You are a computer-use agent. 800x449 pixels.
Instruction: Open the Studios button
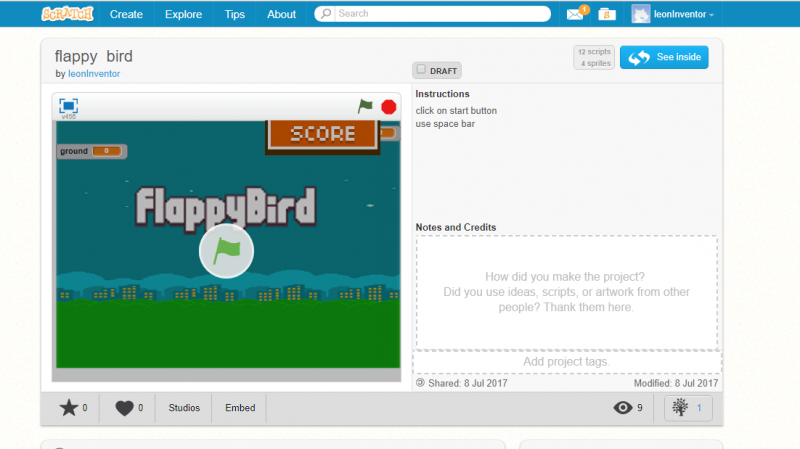coord(184,408)
